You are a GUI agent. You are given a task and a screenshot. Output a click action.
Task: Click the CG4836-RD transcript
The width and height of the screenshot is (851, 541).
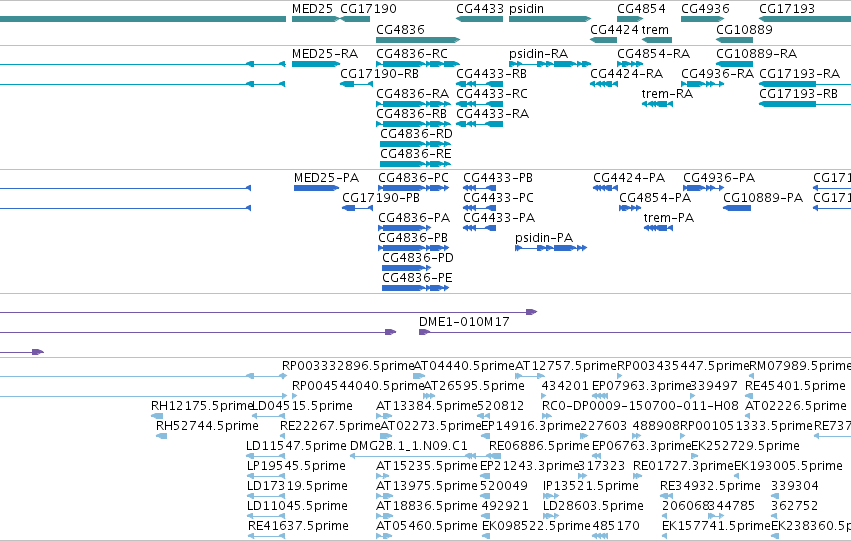[415, 144]
